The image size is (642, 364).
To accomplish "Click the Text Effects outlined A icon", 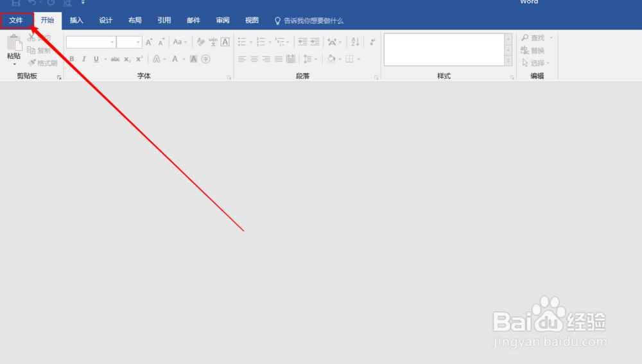I will 157,59.
